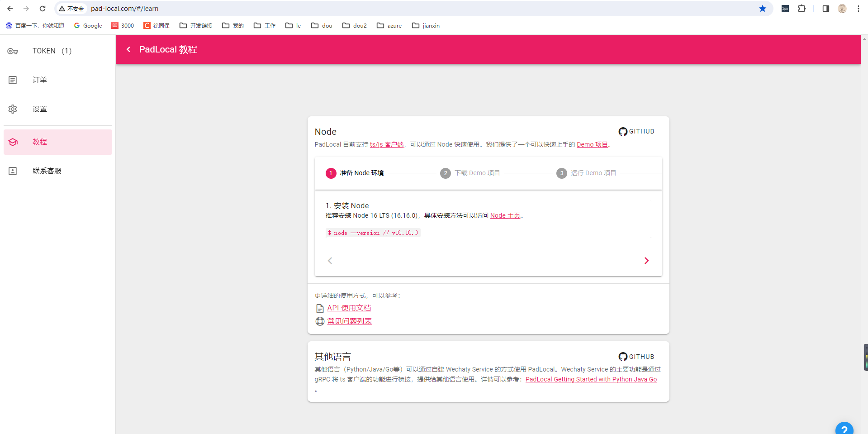Click the key icon beside TOKEN
This screenshot has height=434, width=868.
(13, 51)
